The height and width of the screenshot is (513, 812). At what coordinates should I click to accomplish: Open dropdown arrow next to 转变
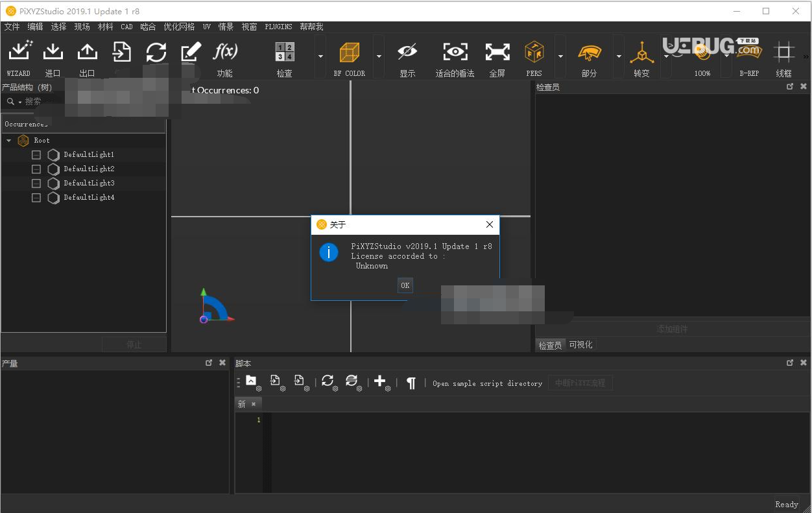coord(666,56)
